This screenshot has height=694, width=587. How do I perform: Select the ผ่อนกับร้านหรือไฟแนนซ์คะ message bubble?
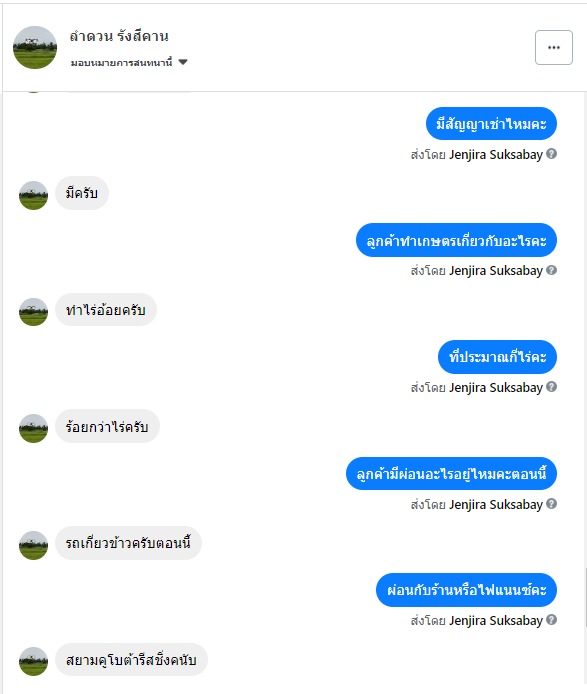[467, 590]
